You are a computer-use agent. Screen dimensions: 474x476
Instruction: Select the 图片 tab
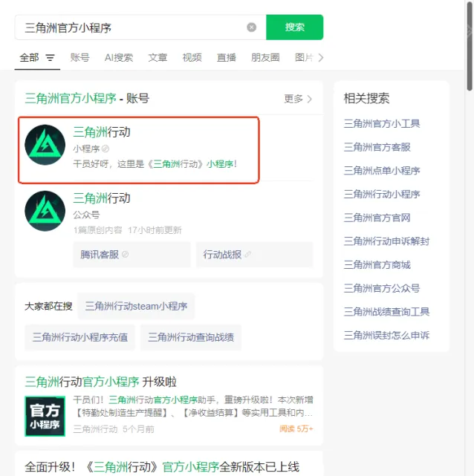click(x=304, y=57)
